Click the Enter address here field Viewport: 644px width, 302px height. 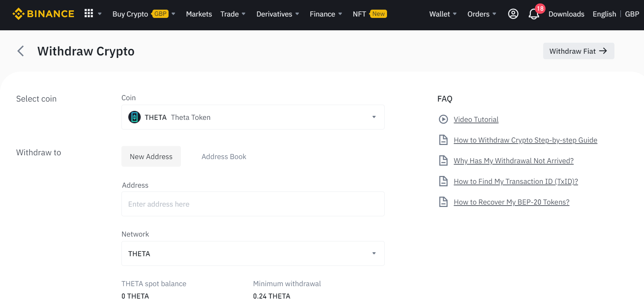point(253,204)
